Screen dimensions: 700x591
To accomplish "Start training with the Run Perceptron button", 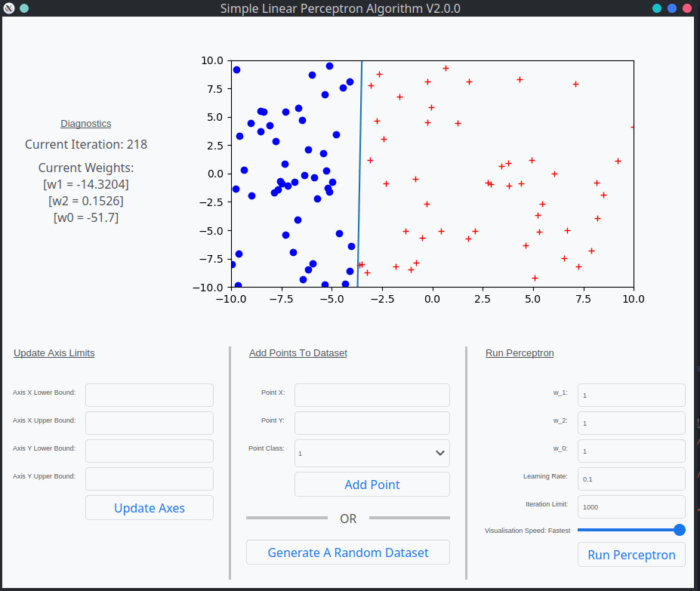I will [631, 555].
